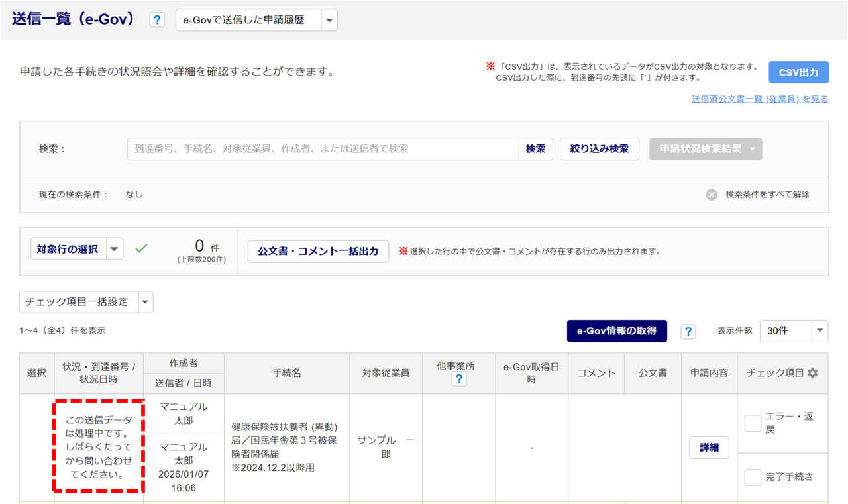848x504 pixels.
Task: Click the 絞り込み検索 button
Action: 599,149
